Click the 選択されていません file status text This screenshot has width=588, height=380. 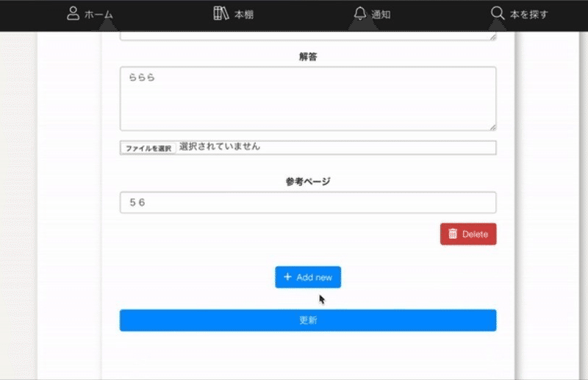click(x=220, y=146)
